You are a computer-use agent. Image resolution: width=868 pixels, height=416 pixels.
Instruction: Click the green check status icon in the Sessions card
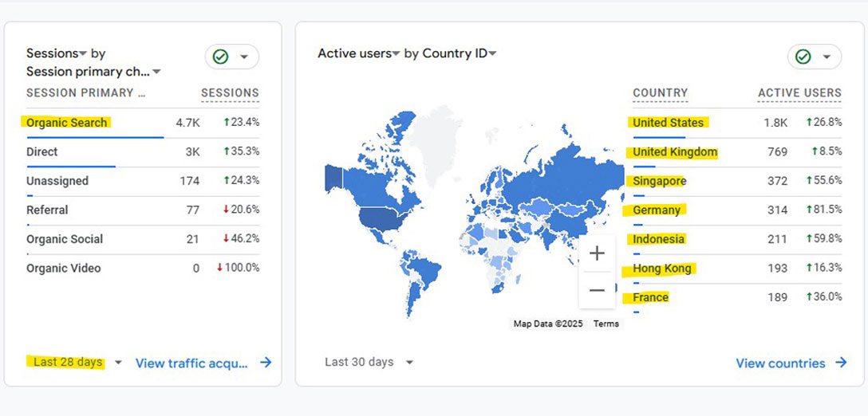(x=220, y=57)
